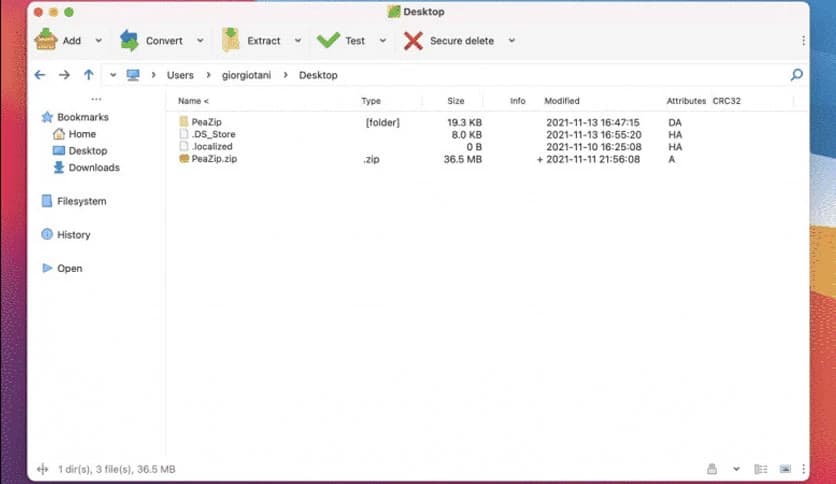This screenshot has width=836, height=484.
Task: Click the status bar move/cross icon
Action: tap(43, 469)
